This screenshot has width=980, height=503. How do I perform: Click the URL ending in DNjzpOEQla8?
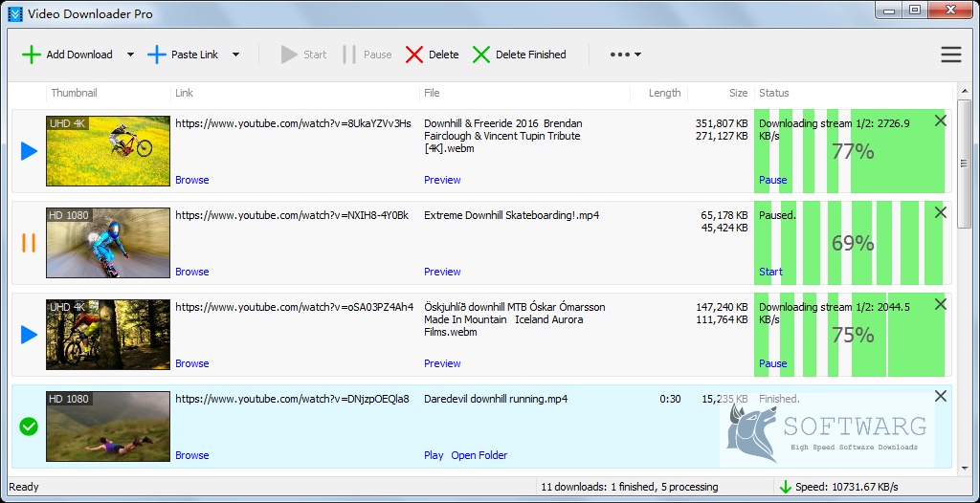click(x=293, y=400)
